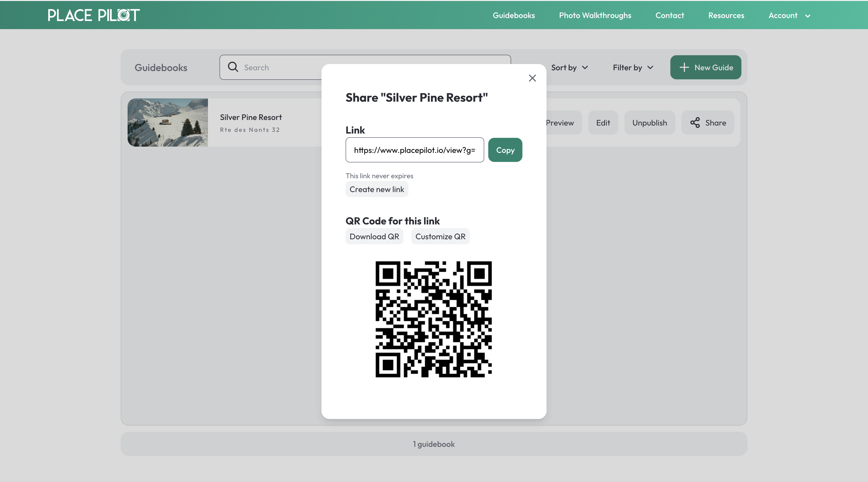The width and height of the screenshot is (868, 482).
Task: Click the plus icon on New Guide
Action: 684,67
